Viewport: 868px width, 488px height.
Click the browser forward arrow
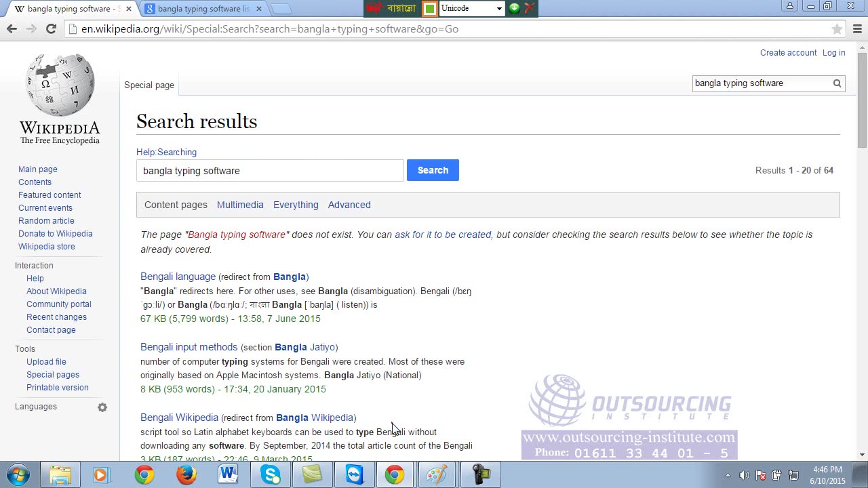[31, 28]
